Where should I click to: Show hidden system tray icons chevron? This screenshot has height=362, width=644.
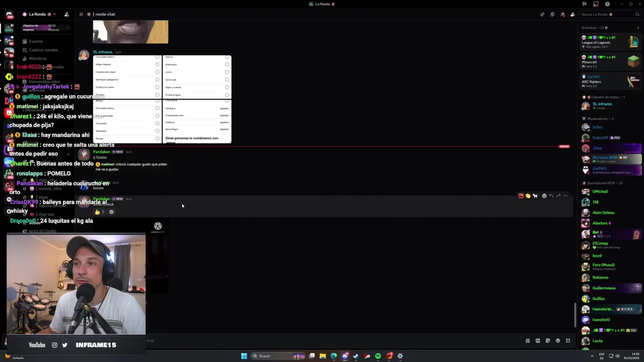point(592,356)
